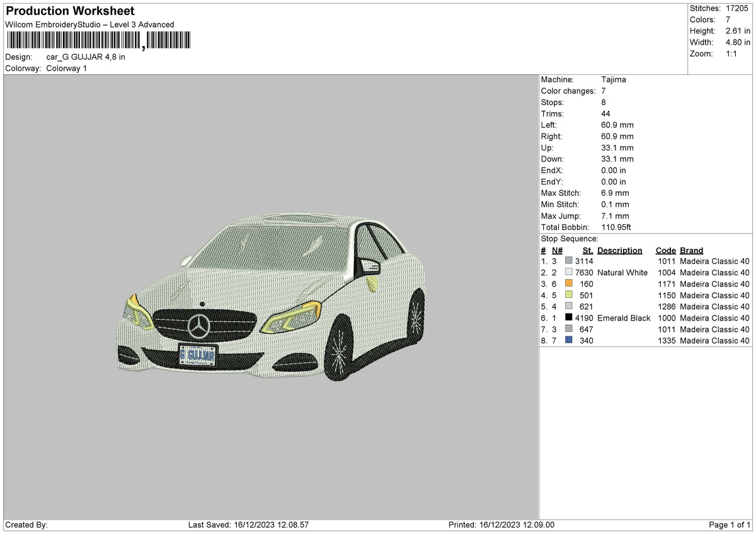Click the Emerald Black thread color swatch

(569, 317)
